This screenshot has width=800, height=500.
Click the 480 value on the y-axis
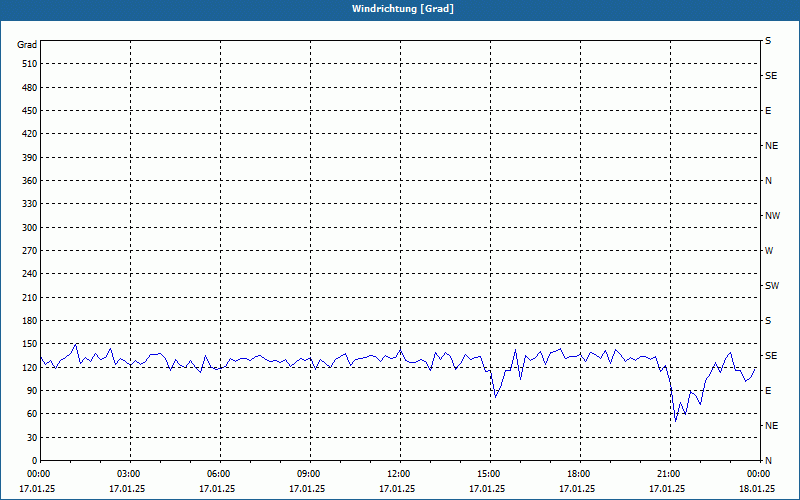point(30,88)
